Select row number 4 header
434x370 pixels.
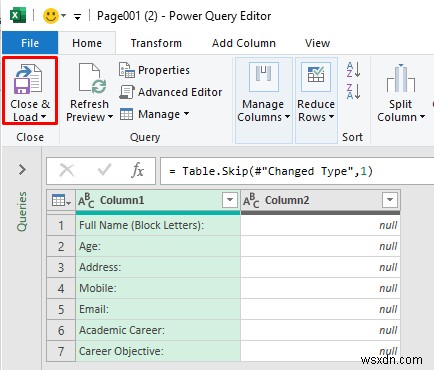coord(61,288)
